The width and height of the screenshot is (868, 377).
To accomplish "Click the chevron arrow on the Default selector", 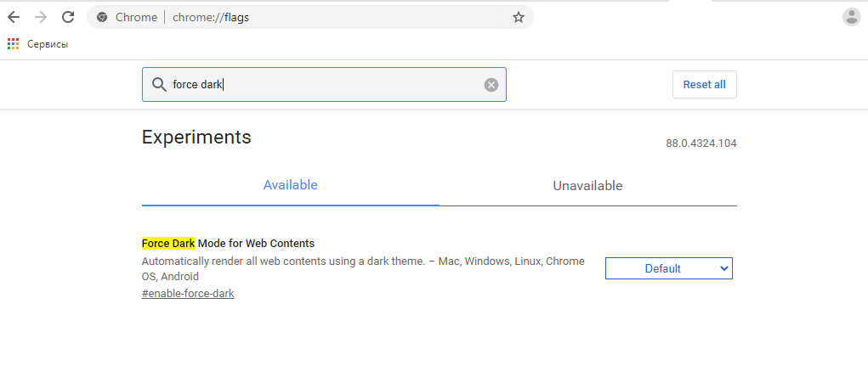I will click(x=723, y=268).
